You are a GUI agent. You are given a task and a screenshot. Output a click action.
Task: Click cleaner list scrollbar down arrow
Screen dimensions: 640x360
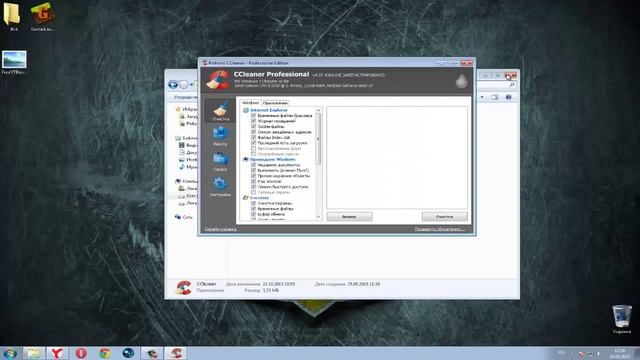[318, 218]
